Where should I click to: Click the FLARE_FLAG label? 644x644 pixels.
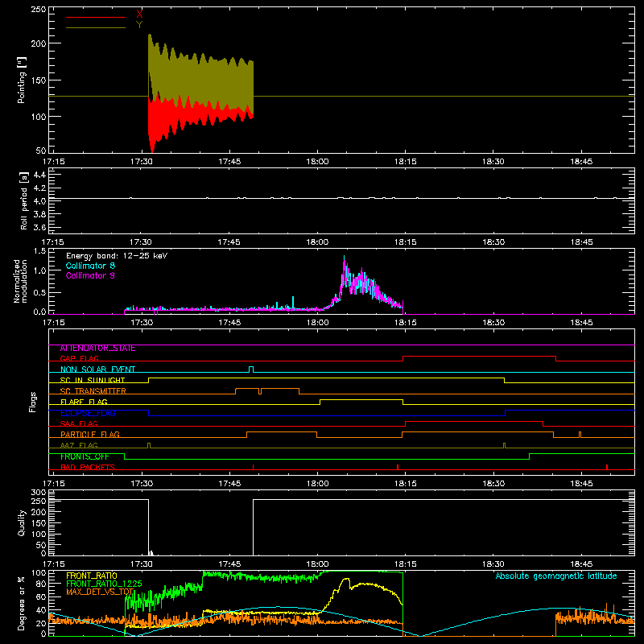84,402
